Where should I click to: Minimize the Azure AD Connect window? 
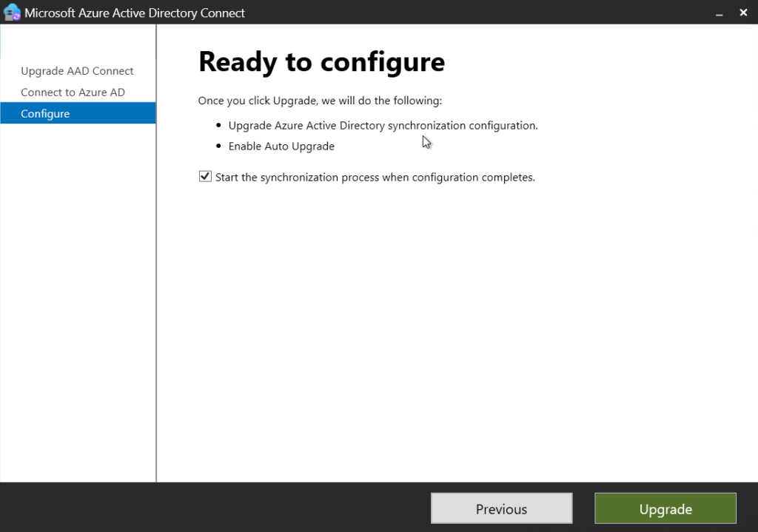(719, 13)
